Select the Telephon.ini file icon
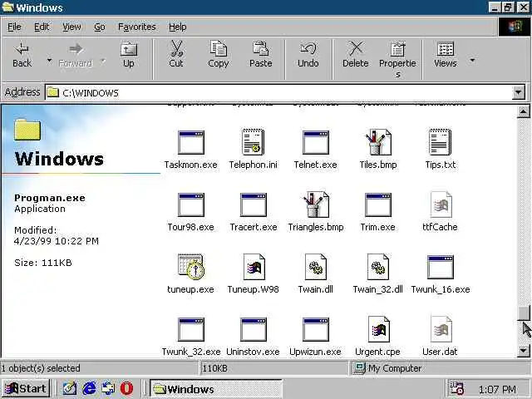 (253, 142)
